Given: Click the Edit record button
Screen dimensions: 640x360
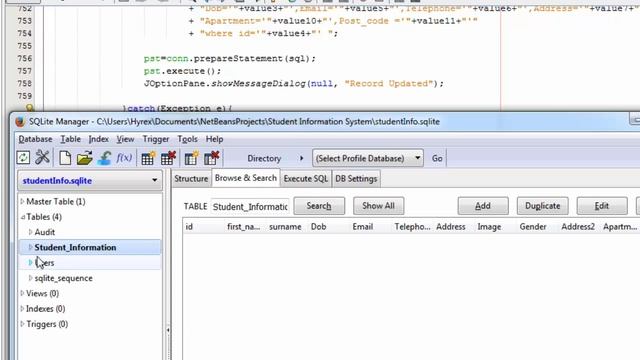Looking at the screenshot, I should (x=602, y=206).
